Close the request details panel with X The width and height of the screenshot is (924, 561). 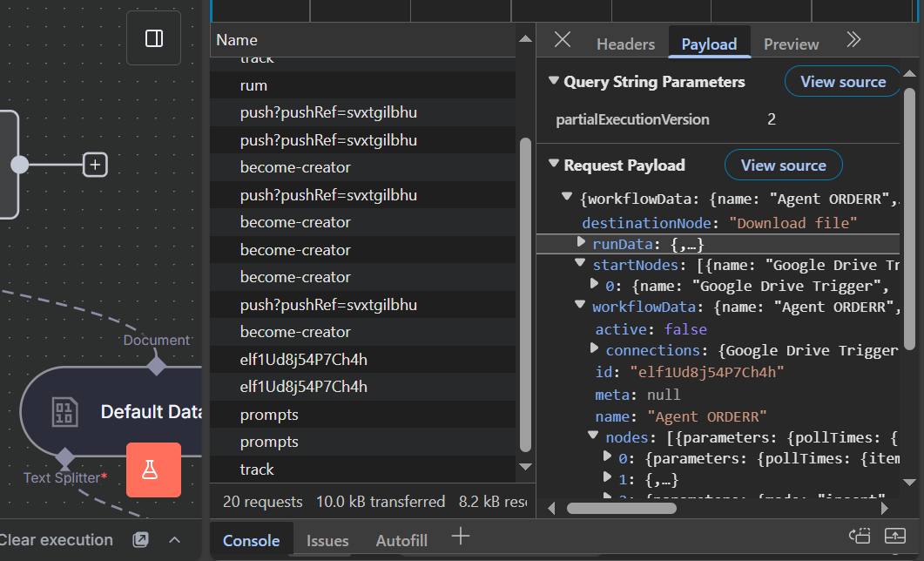563,41
